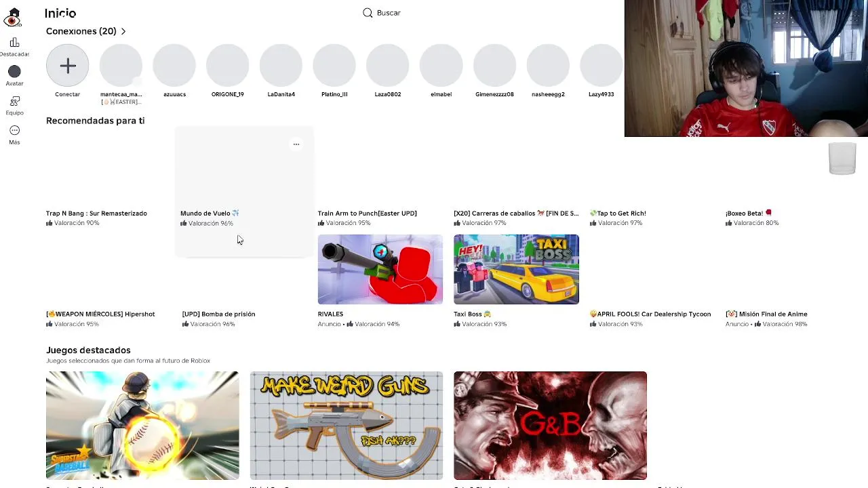Click Juegos seleccionados que dan forma subtitle
The width and height of the screenshot is (868, 488).
click(128, 361)
